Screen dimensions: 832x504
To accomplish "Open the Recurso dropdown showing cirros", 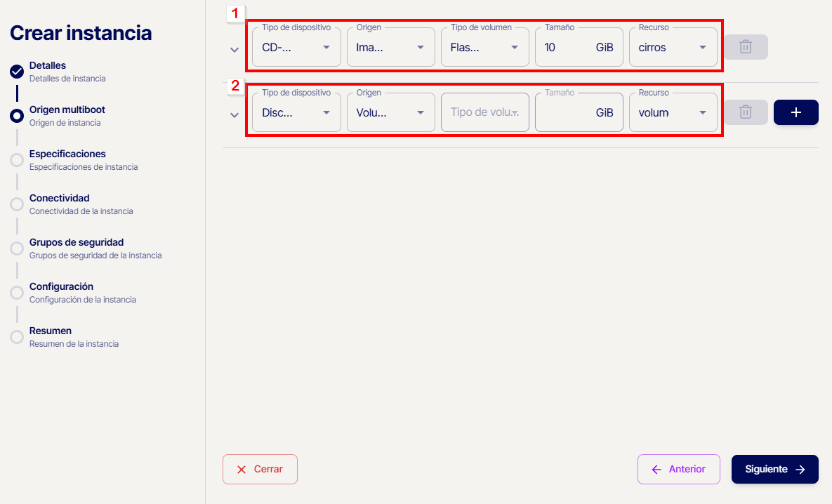I will point(673,48).
